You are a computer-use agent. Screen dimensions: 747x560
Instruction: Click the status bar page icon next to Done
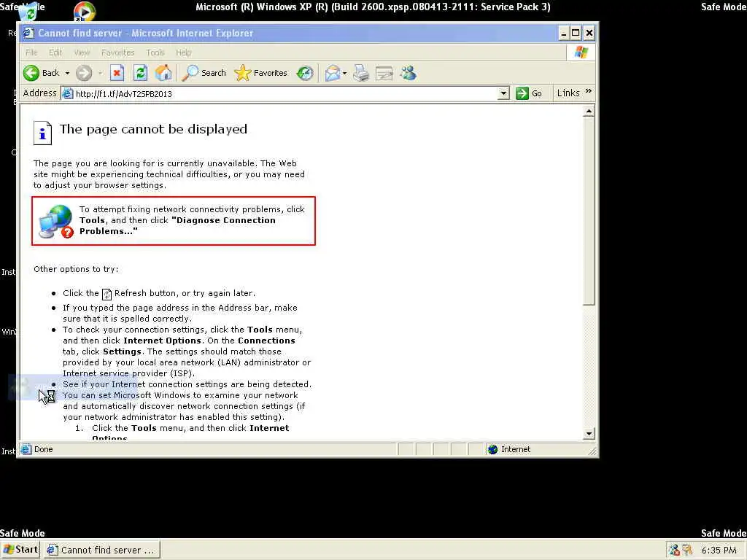point(26,449)
